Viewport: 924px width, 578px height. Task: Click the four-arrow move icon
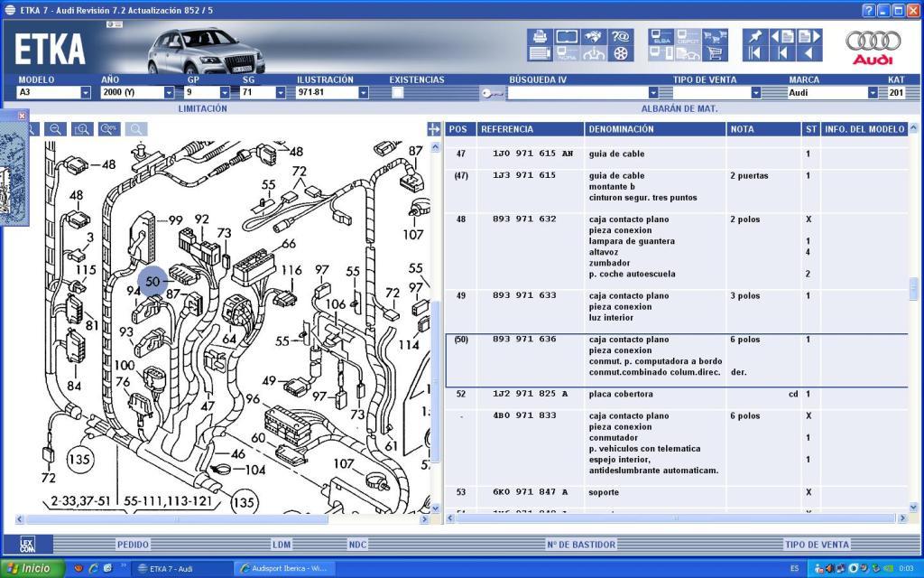(x=434, y=129)
